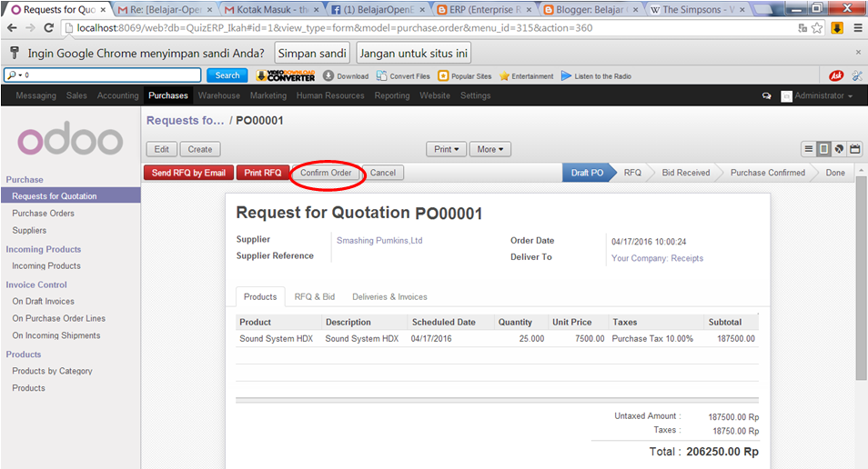Click the Video Download Converter logo
Screen dimensions: 868x469
[286, 75]
